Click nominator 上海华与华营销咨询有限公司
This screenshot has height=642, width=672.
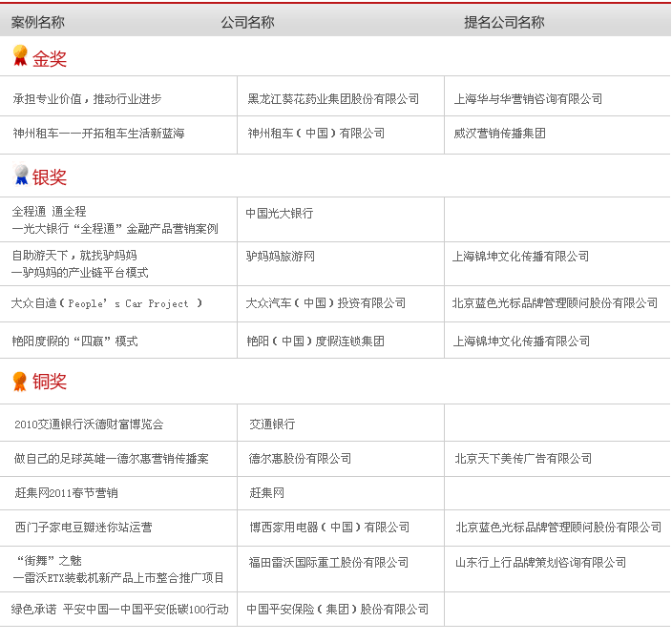coord(528,99)
